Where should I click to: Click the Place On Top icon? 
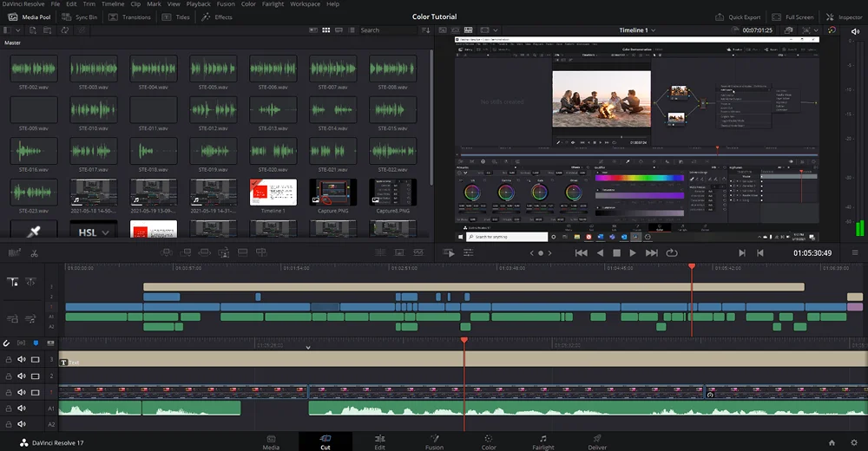coord(242,252)
